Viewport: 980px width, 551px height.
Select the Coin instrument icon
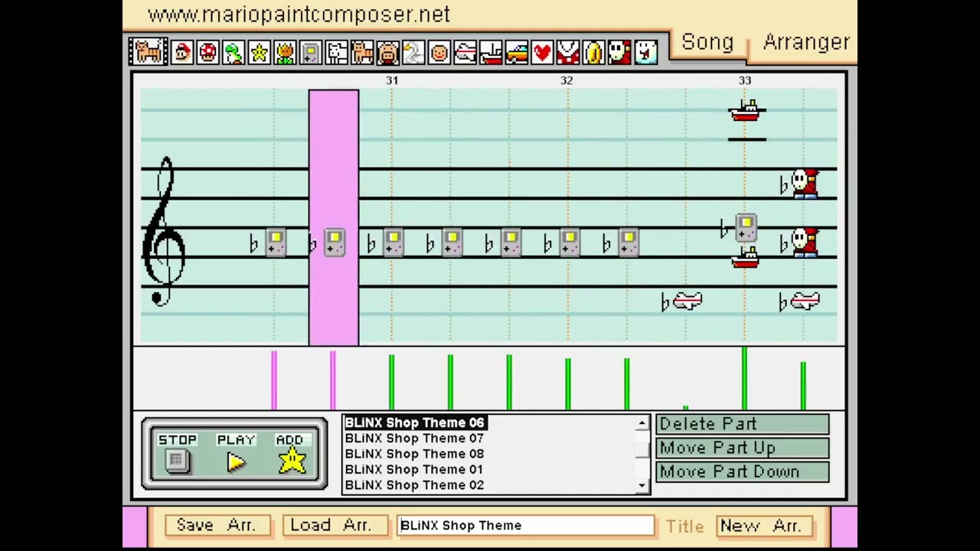click(x=594, y=52)
